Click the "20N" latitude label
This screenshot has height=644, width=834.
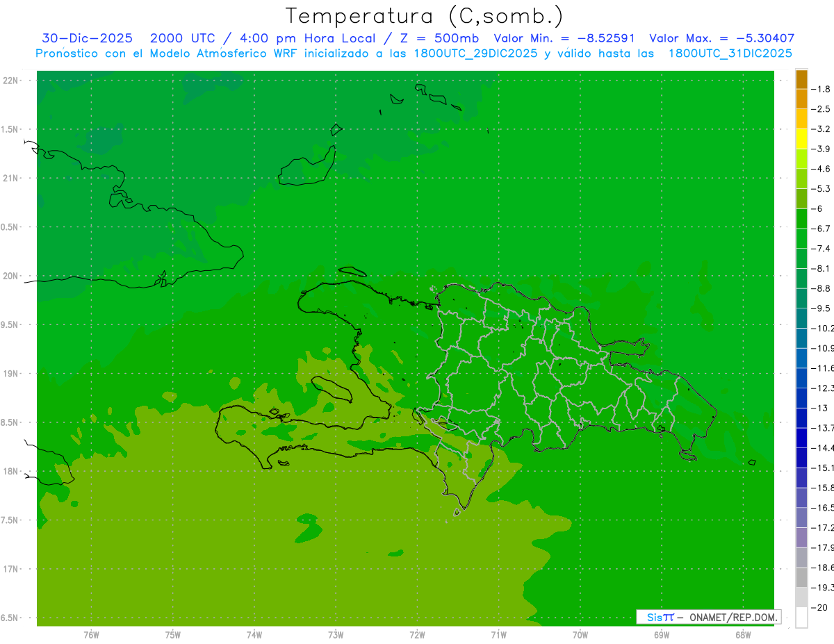coord(10,276)
